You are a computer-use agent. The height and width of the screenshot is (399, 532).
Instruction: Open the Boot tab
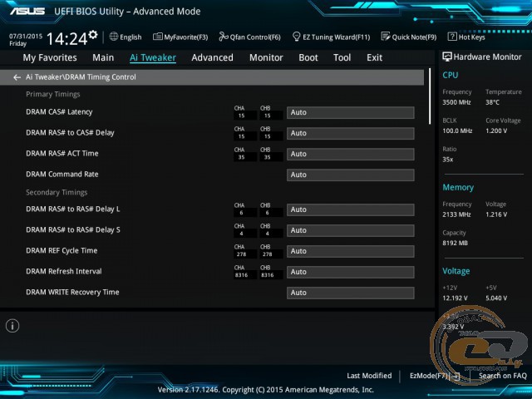(x=308, y=57)
